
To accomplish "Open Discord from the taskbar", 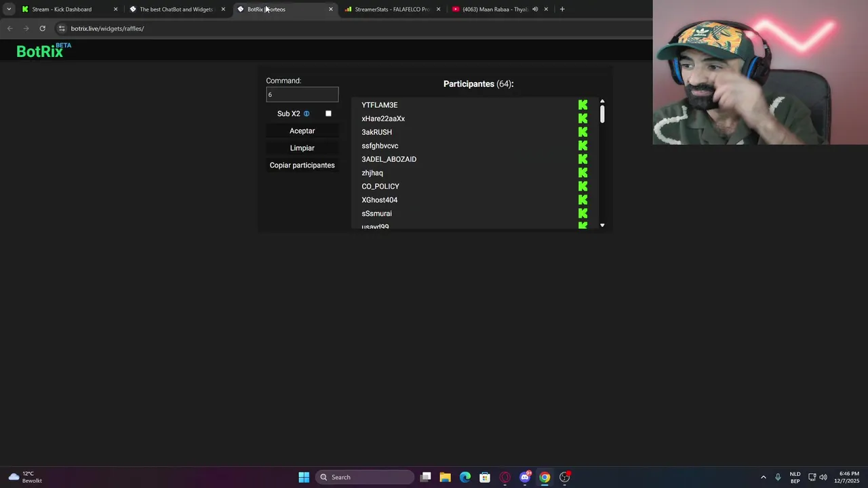I will tap(525, 477).
